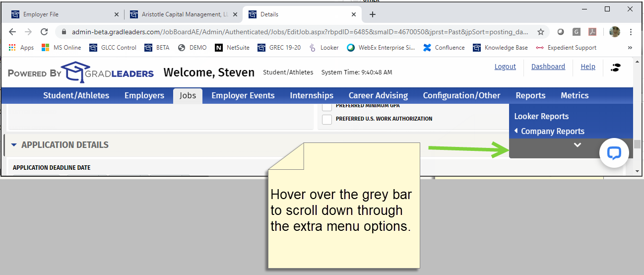Select the Jobs menu tab

(x=188, y=96)
